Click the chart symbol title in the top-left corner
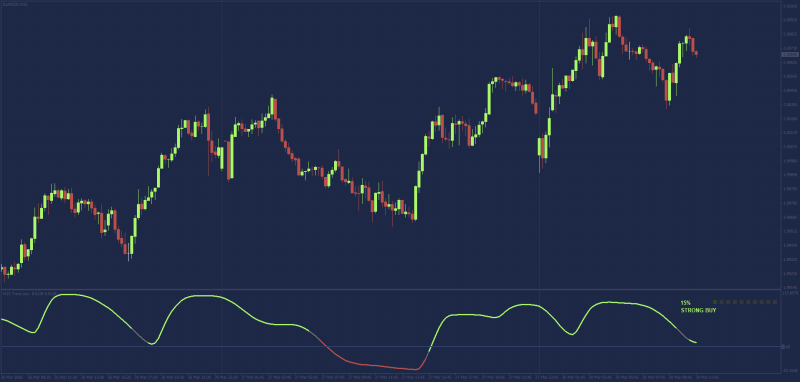This screenshot has width=800, height=382. click(14, 4)
